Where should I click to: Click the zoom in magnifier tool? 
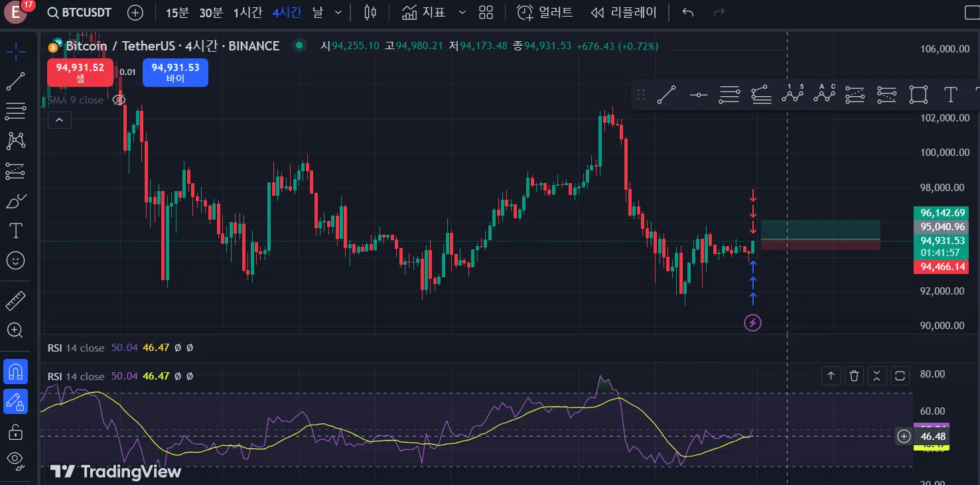click(15, 330)
